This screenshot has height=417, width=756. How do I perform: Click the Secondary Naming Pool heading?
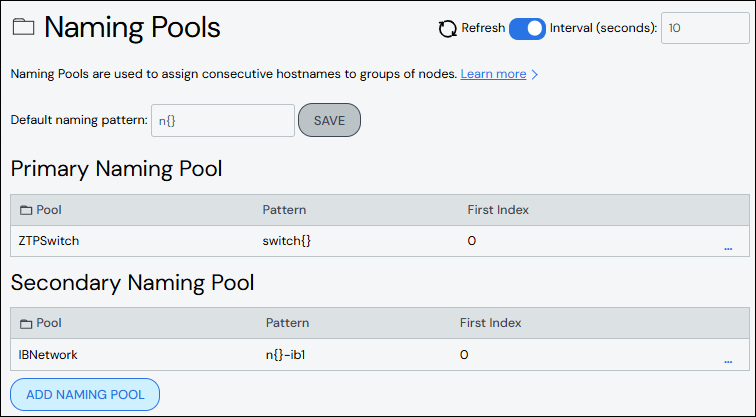[x=132, y=283]
